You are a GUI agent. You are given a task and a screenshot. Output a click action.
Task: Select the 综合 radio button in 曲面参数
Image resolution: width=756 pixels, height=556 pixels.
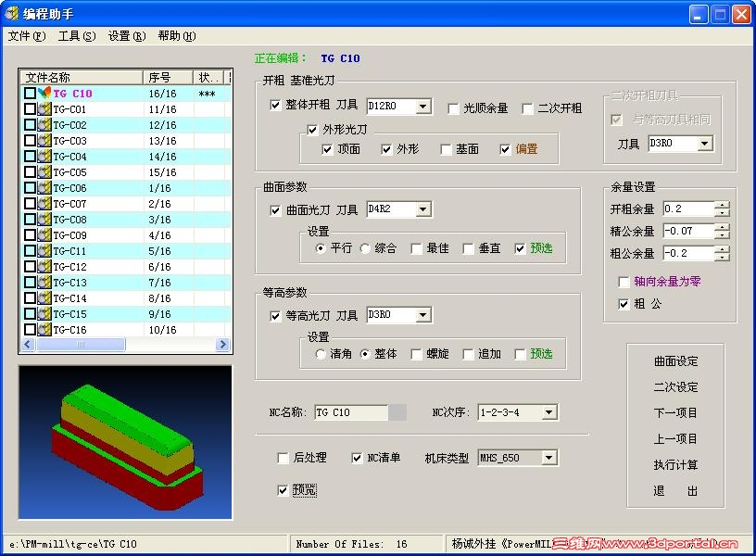(x=367, y=248)
